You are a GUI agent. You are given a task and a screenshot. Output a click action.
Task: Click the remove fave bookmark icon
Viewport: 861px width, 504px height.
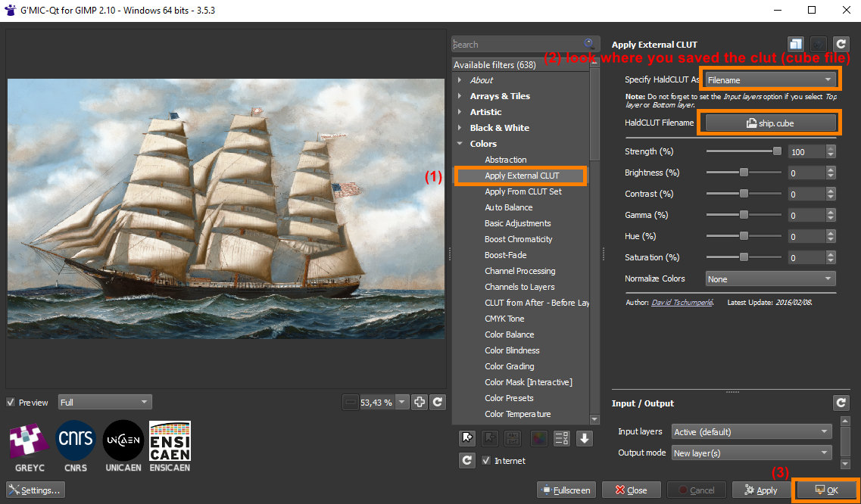[490, 437]
